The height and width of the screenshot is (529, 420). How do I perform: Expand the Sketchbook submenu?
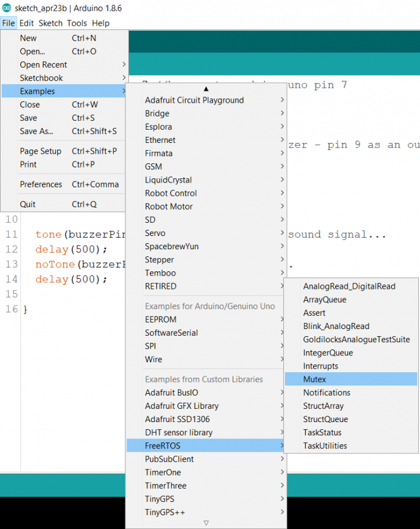(64, 78)
